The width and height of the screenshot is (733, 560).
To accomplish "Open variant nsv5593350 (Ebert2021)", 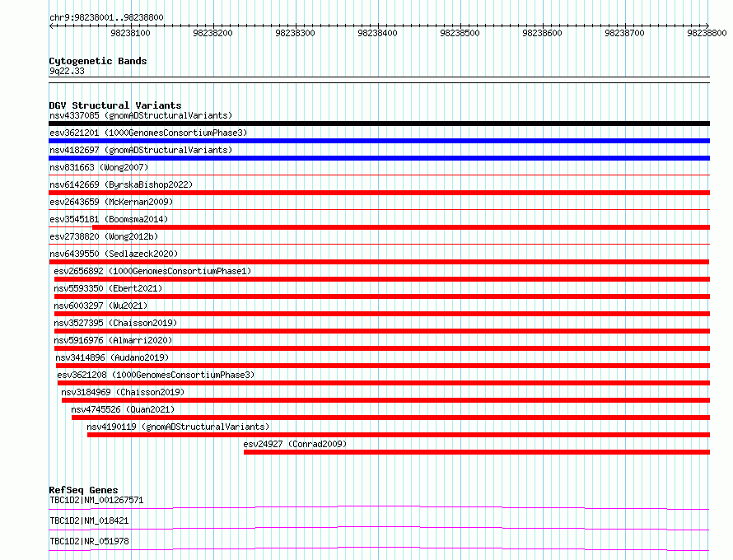I will coord(108,288).
